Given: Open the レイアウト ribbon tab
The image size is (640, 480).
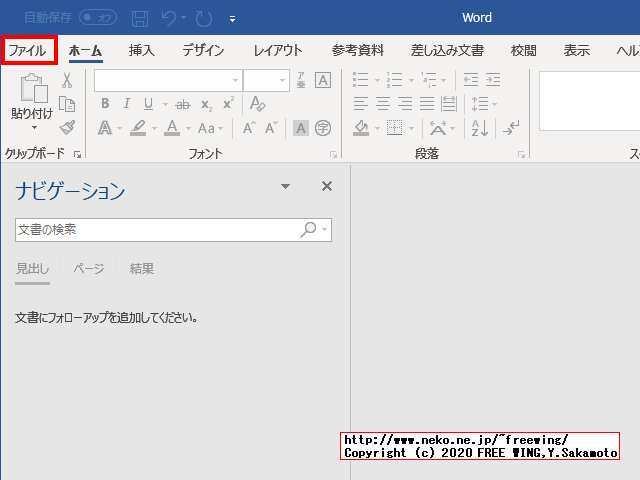Looking at the screenshot, I should 278,51.
